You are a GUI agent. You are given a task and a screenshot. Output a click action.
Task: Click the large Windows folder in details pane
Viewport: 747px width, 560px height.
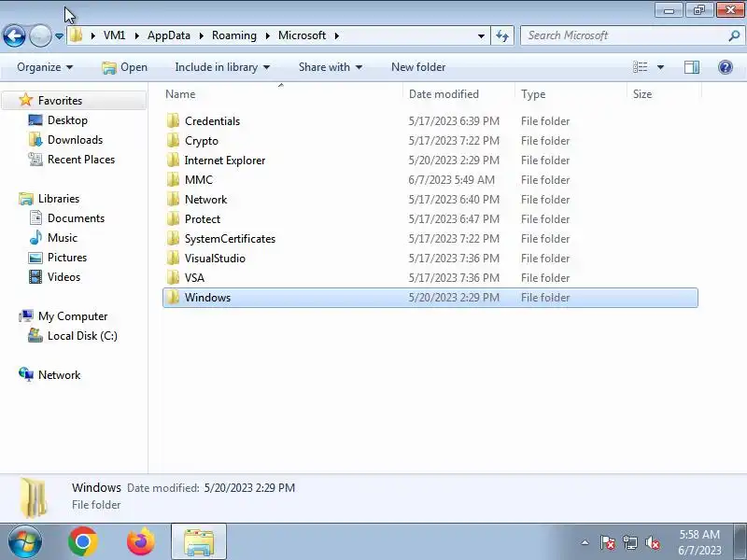pos(34,497)
